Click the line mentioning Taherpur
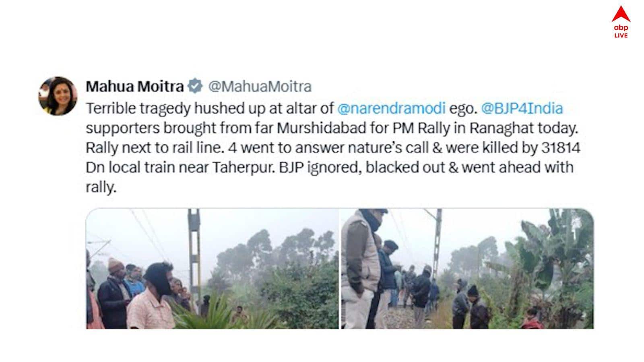The height and width of the screenshot is (362, 644). [x=330, y=167]
